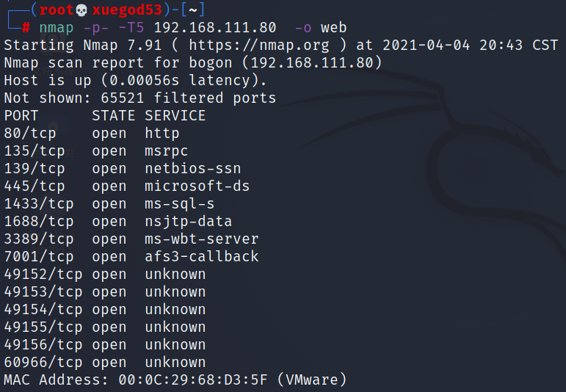Click the STATE column header
The width and height of the screenshot is (566, 392).
pyautogui.click(x=113, y=116)
